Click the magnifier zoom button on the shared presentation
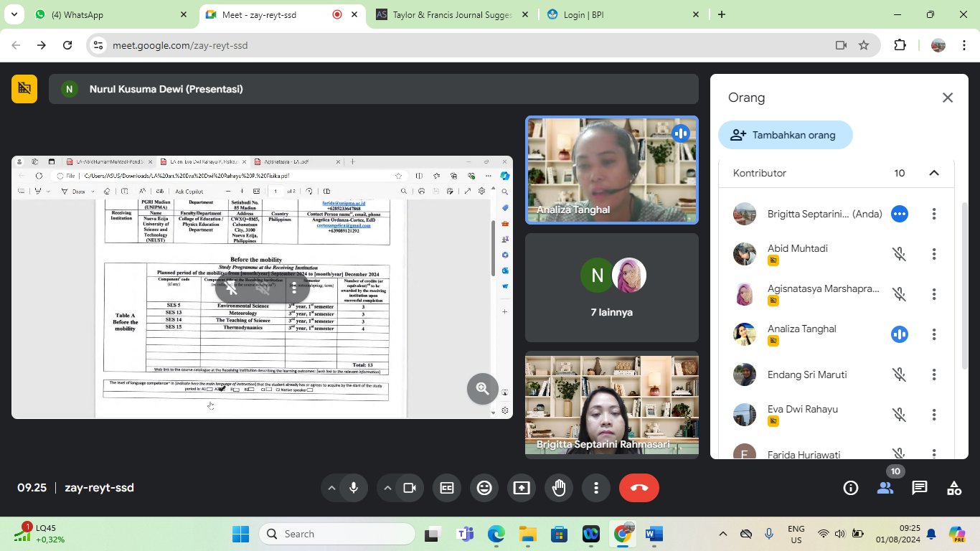The height and width of the screenshot is (551, 980). pyautogui.click(x=483, y=389)
